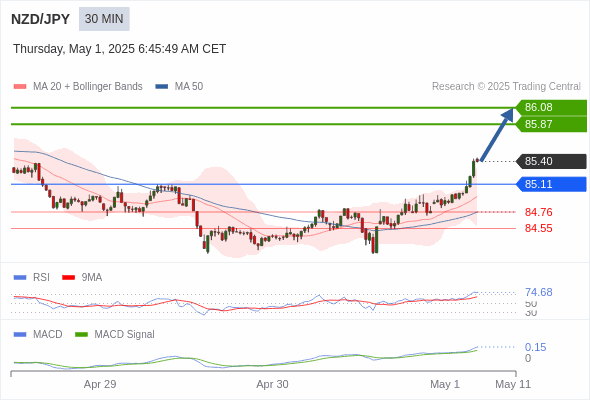Click the 86.08 resistance price tag
The width and height of the screenshot is (590, 400).
point(551,108)
